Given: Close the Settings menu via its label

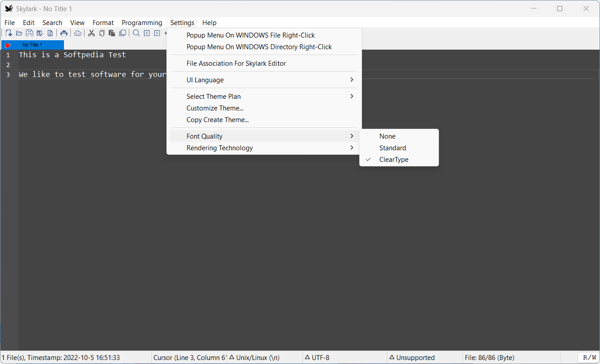Looking at the screenshot, I should 182,23.
